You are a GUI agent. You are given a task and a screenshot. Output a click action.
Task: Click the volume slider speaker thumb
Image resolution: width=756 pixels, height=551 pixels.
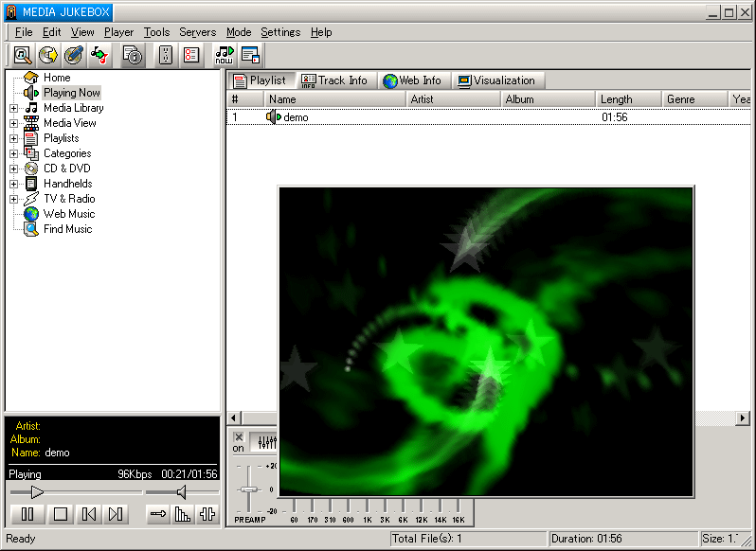181,491
